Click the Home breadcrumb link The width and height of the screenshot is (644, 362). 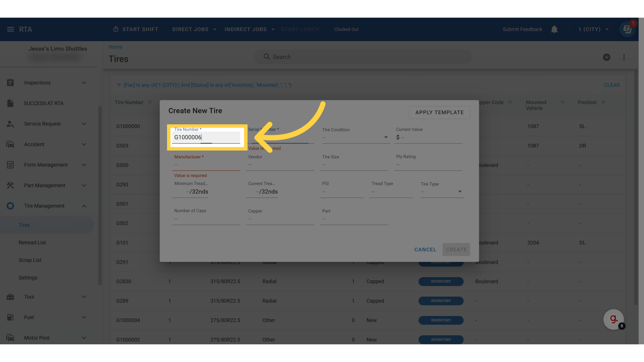point(115,47)
